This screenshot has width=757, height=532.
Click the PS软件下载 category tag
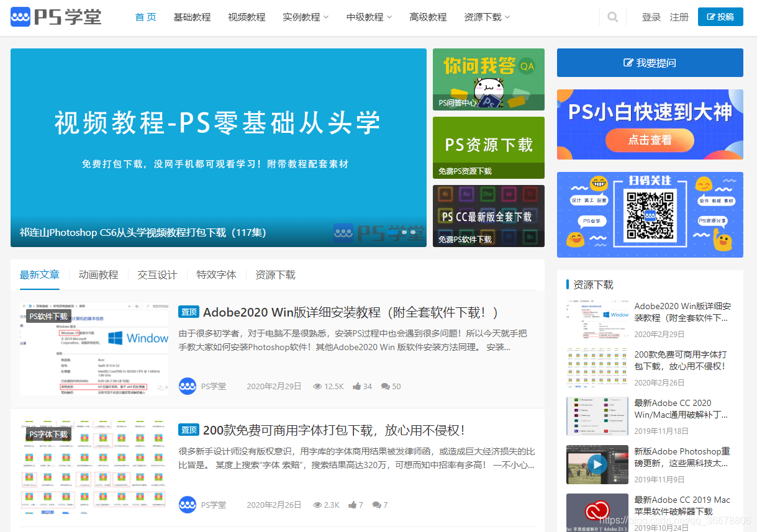[x=48, y=317]
